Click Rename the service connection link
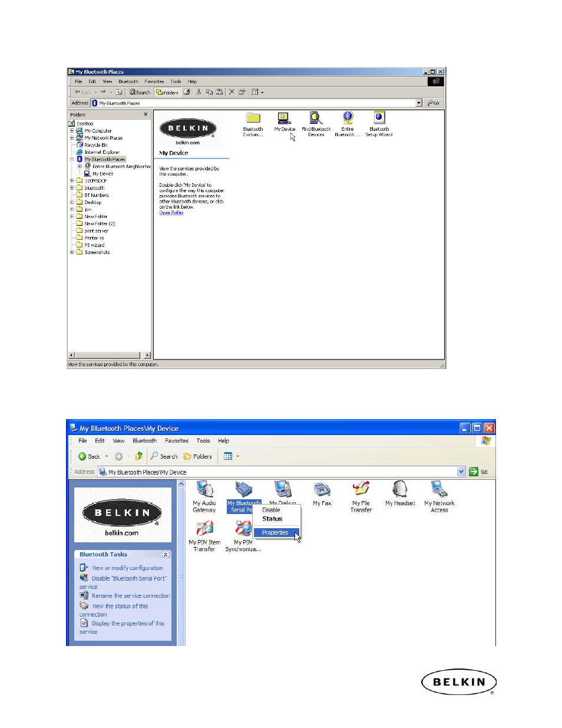Image resolution: width=562 pixels, height=728 pixels. [131, 596]
